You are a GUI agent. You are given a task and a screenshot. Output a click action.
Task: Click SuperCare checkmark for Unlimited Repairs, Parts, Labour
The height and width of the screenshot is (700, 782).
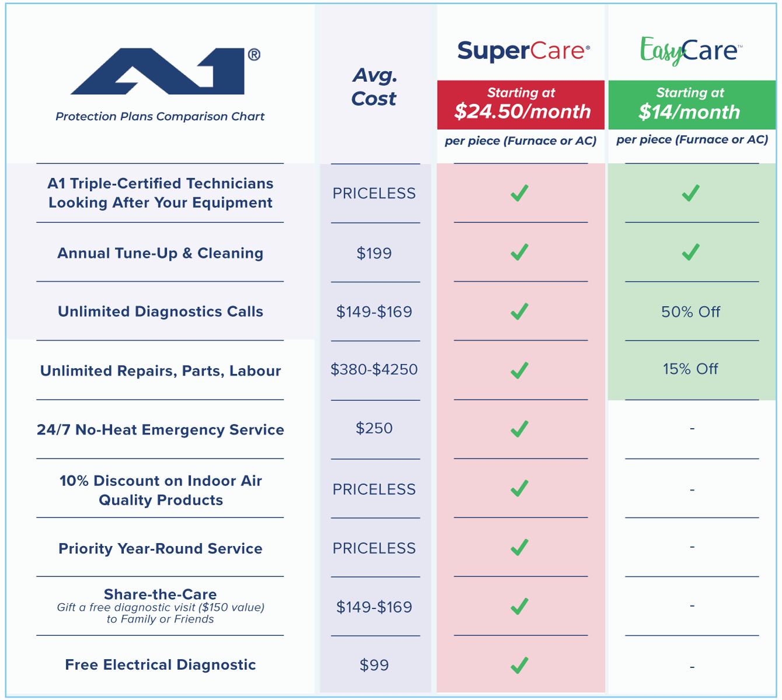pos(519,370)
